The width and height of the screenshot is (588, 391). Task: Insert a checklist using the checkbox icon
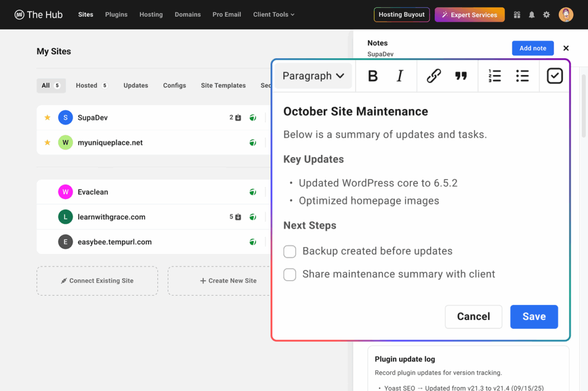554,76
